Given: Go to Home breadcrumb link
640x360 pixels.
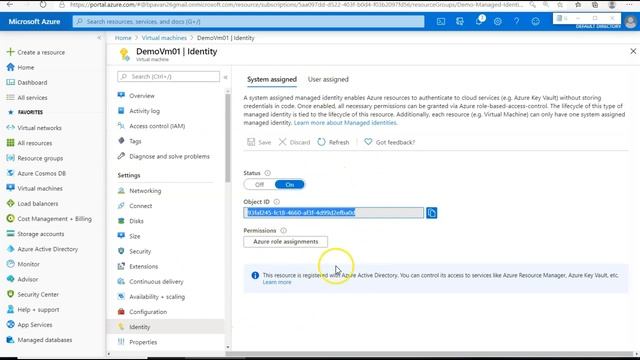Looking at the screenshot, I should 123,38.
